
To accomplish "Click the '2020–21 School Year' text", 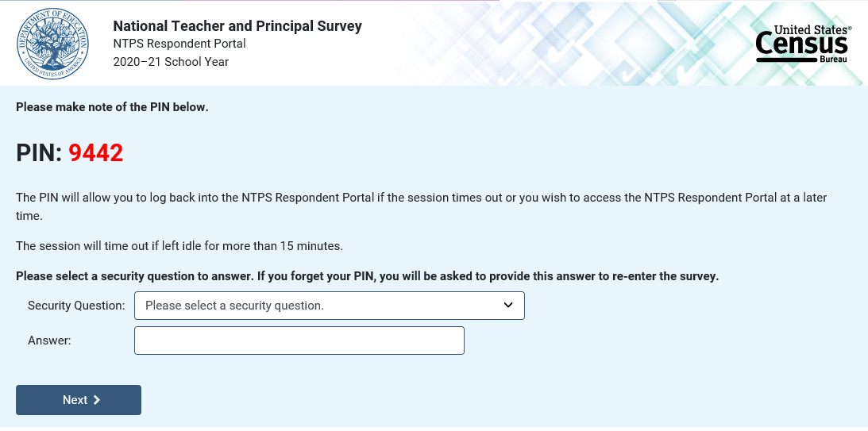I will pos(171,61).
